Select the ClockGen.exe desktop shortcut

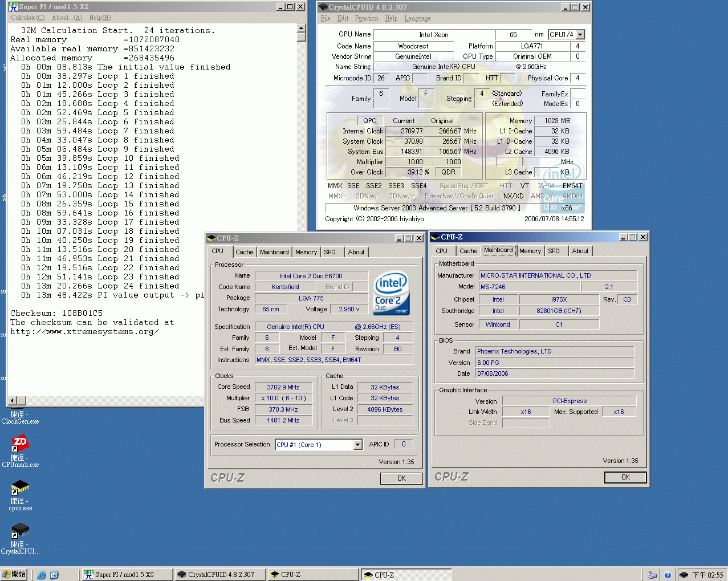tap(20, 417)
